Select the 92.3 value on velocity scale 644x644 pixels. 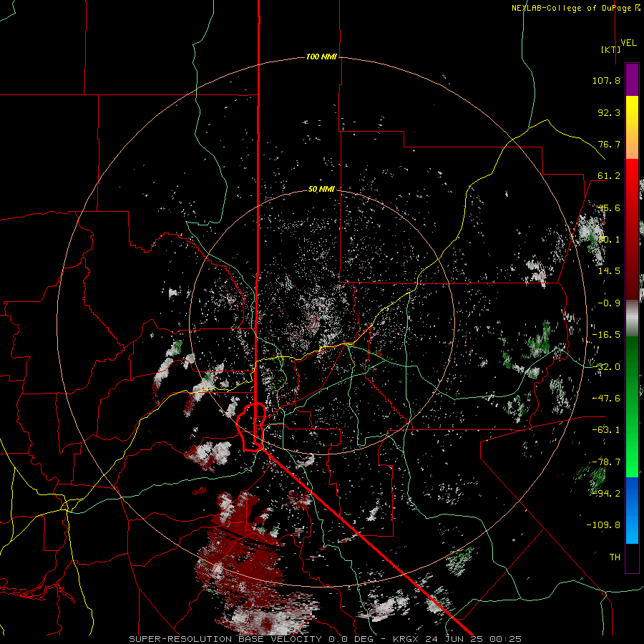pyautogui.click(x=609, y=112)
